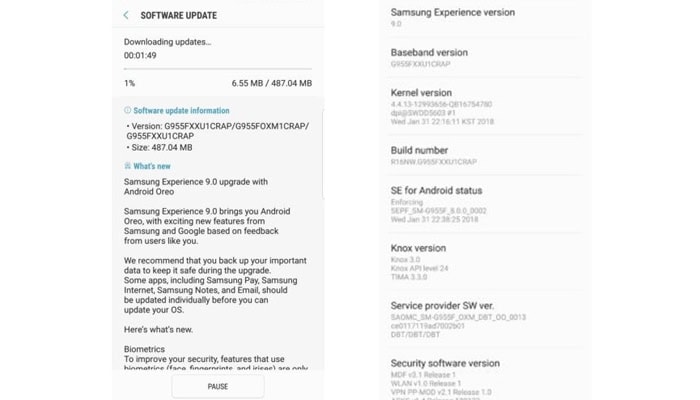This screenshot has width=700, height=400.
Task: Tap the Software update information heading
Action: (181, 110)
